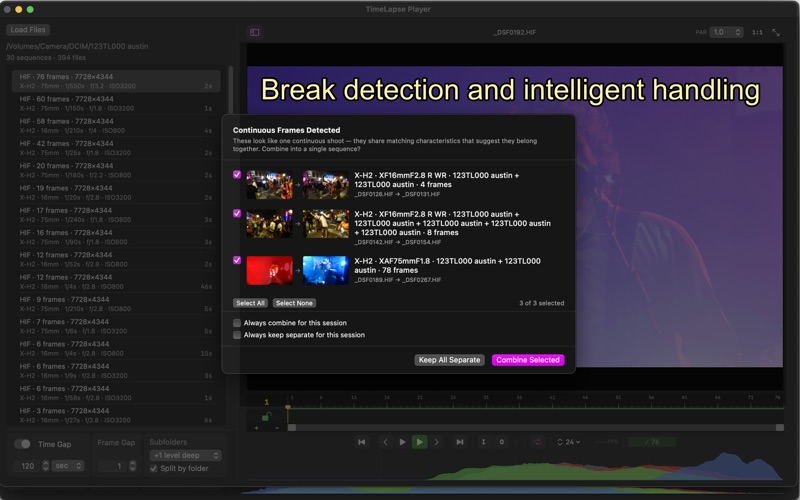
Task: Click Combine Selected button
Action: (x=528, y=360)
